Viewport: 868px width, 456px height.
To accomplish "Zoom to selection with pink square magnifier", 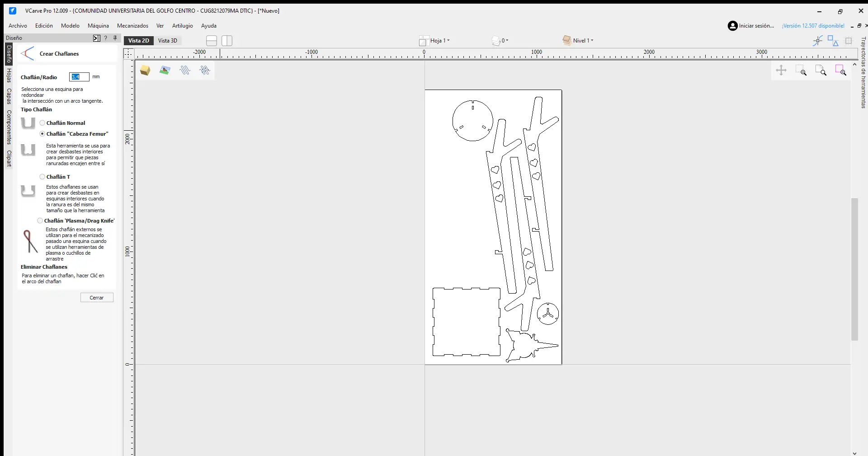I will (x=841, y=70).
